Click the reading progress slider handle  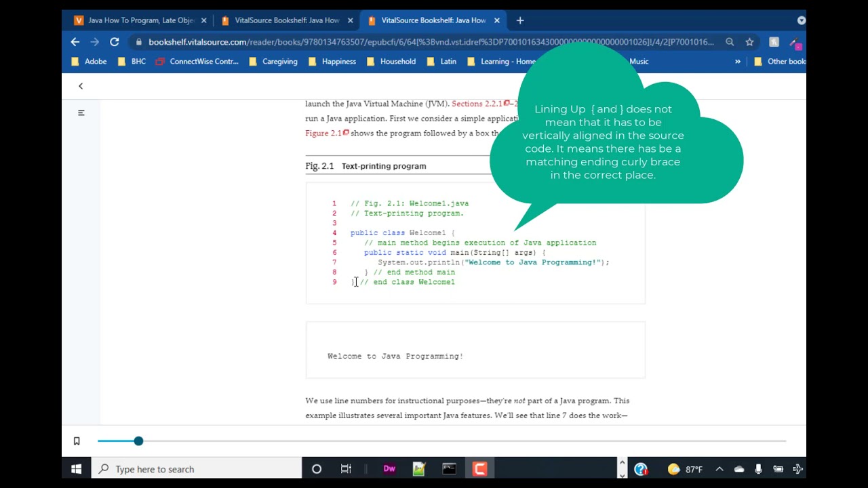coord(138,441)
